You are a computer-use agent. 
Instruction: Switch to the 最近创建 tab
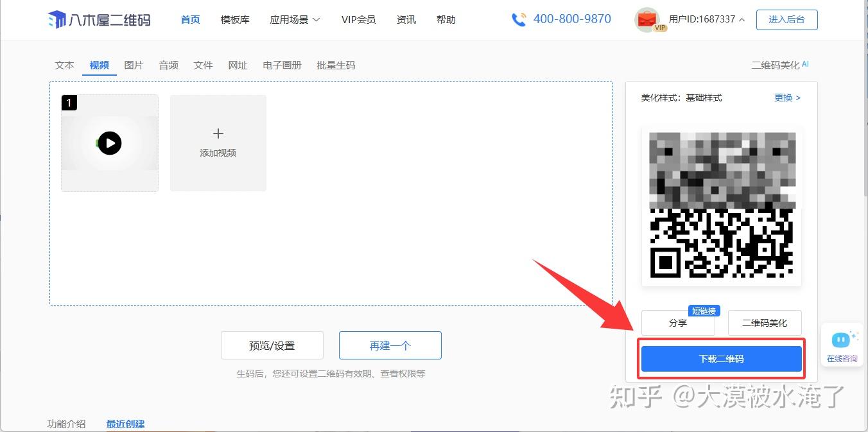pyautogui.click(x=126, y=424)
